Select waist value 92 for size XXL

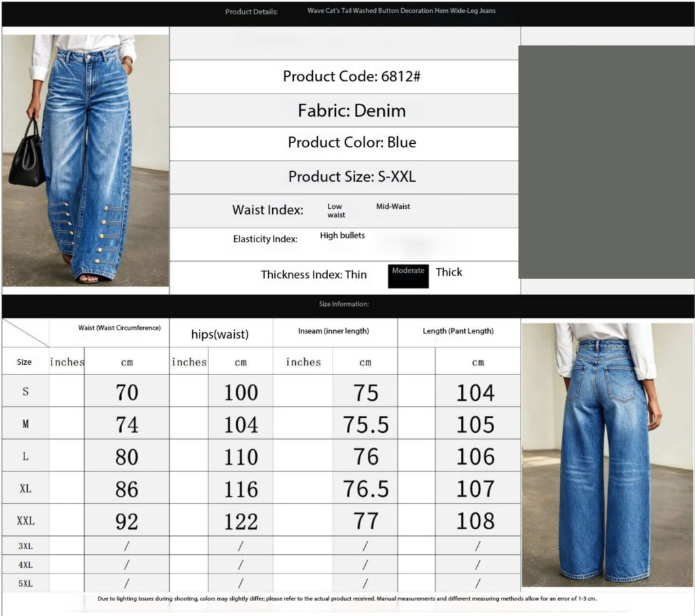point(127,522)
